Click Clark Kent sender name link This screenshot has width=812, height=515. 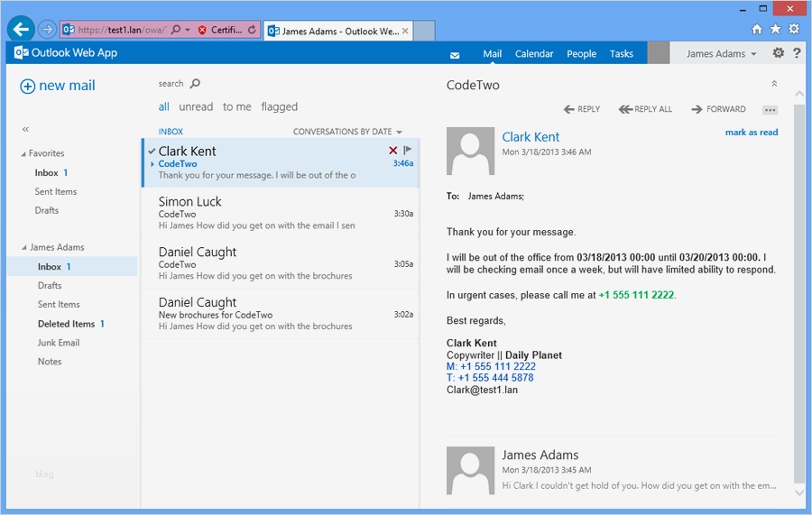click(531, 137)
